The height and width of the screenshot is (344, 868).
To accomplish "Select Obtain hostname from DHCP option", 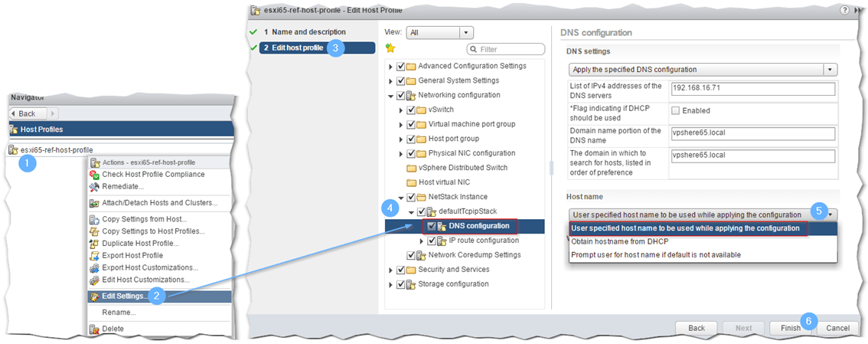I will coord(703,241).
